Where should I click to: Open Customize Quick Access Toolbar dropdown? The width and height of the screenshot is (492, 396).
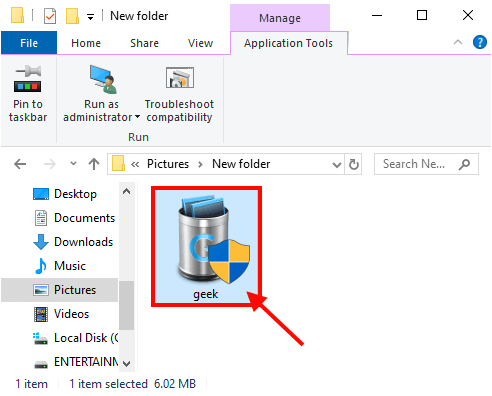90,16
